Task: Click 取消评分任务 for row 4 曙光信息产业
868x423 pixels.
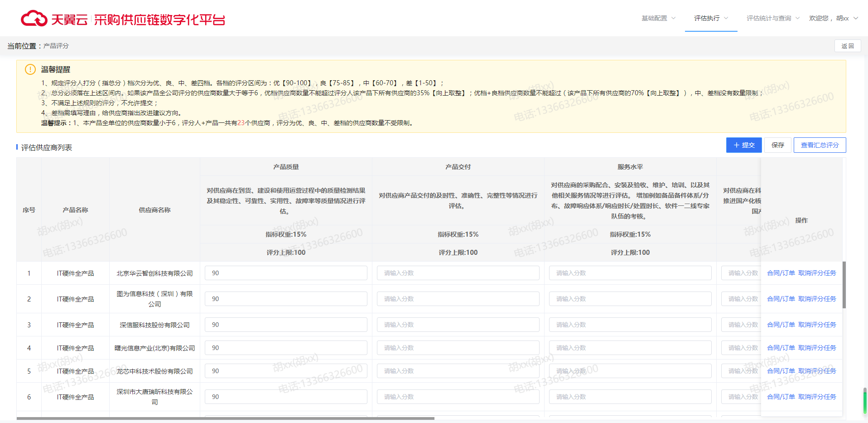Action: click(817, 348)
